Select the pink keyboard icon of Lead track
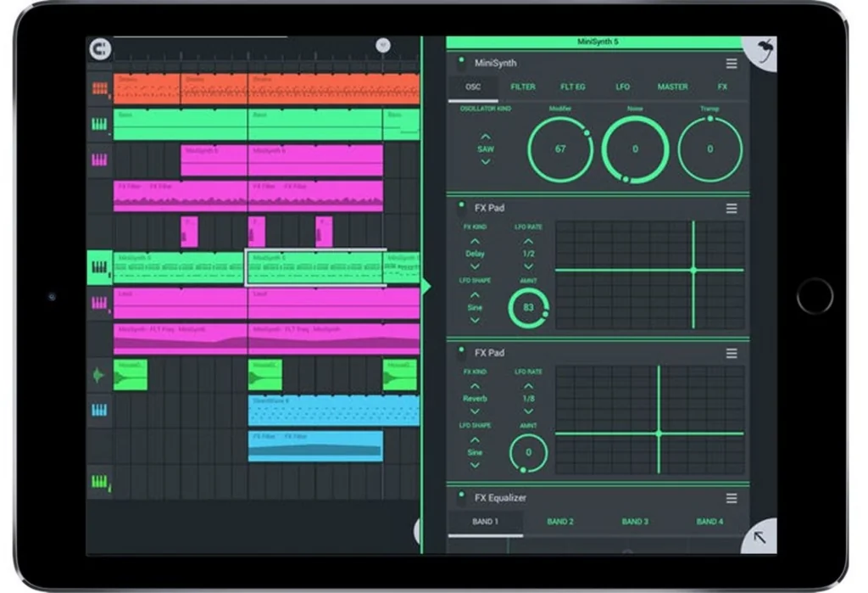 click(100, 303)
